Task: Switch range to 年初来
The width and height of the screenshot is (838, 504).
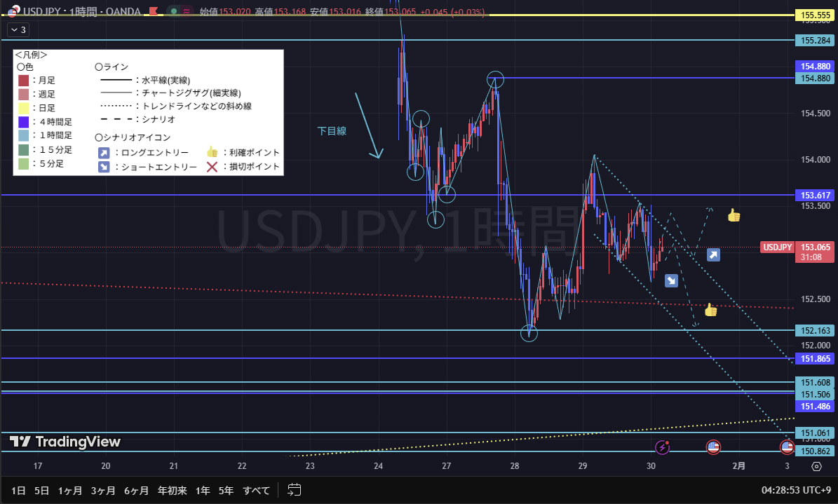Action: click(x=173, y=490)
